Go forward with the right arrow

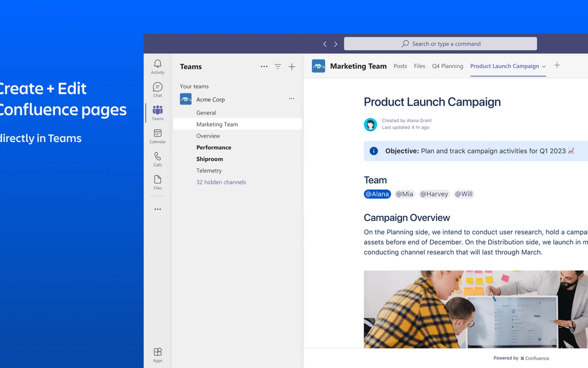(336, 44)
